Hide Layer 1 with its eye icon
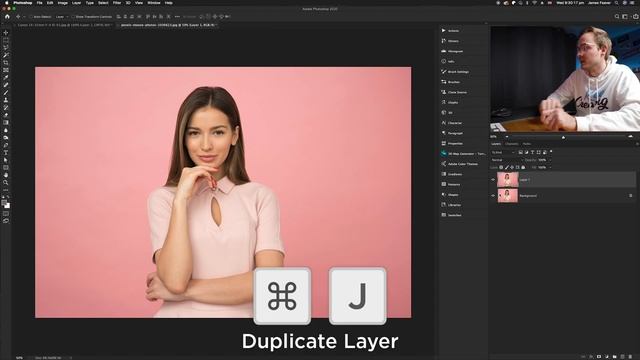 [493, 180]
